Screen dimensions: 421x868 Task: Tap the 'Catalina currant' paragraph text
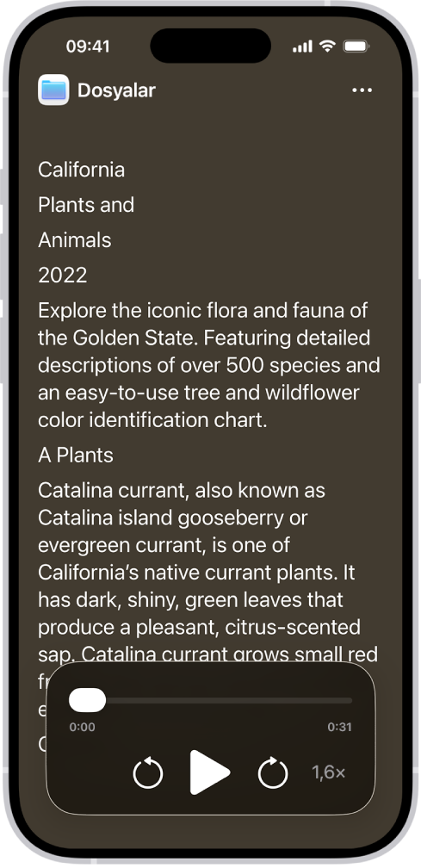208,573
